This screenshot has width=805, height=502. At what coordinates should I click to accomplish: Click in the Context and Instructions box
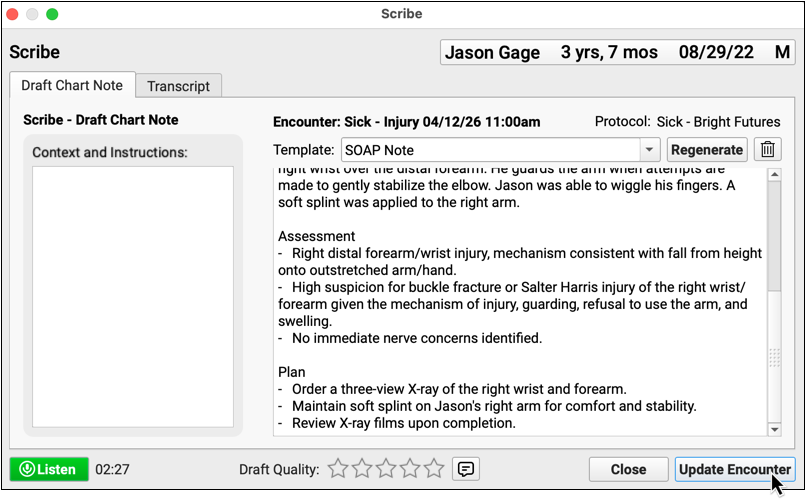tap(133, 297)
